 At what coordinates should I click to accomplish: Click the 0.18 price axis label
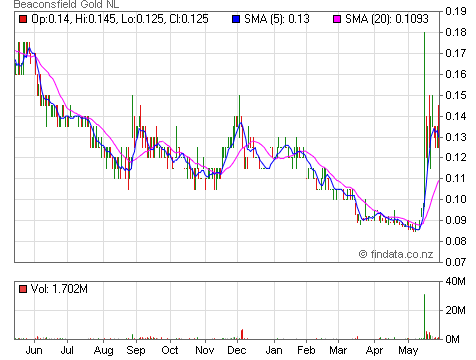point(456,32)
